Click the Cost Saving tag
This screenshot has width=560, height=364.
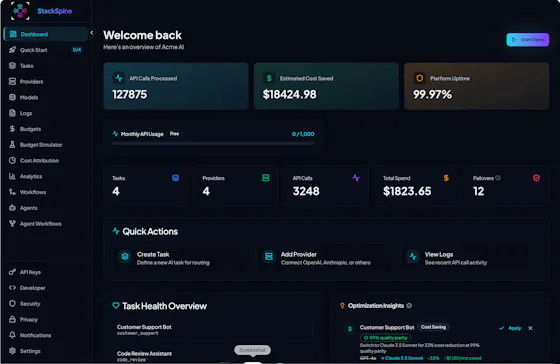tap(433, 327)
